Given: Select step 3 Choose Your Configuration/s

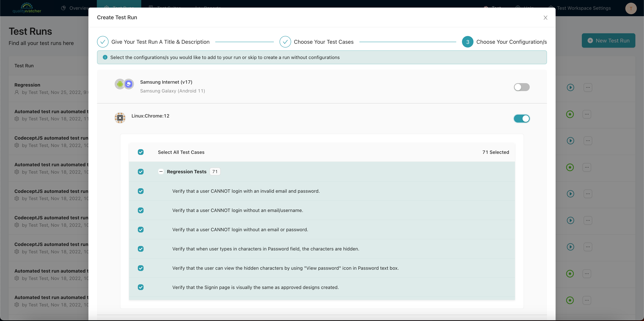Looking at the screenshot, I should click(504, 42).
